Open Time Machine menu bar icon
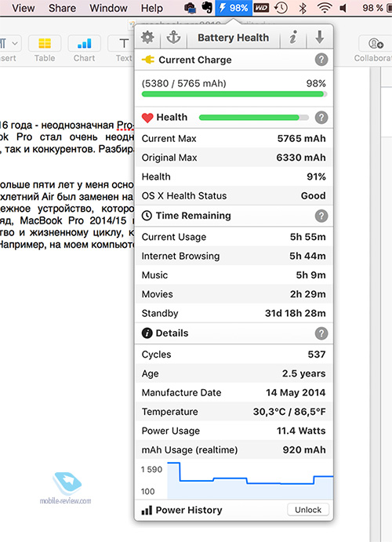This screenshot has width=392, height=542. coord(281,8)
